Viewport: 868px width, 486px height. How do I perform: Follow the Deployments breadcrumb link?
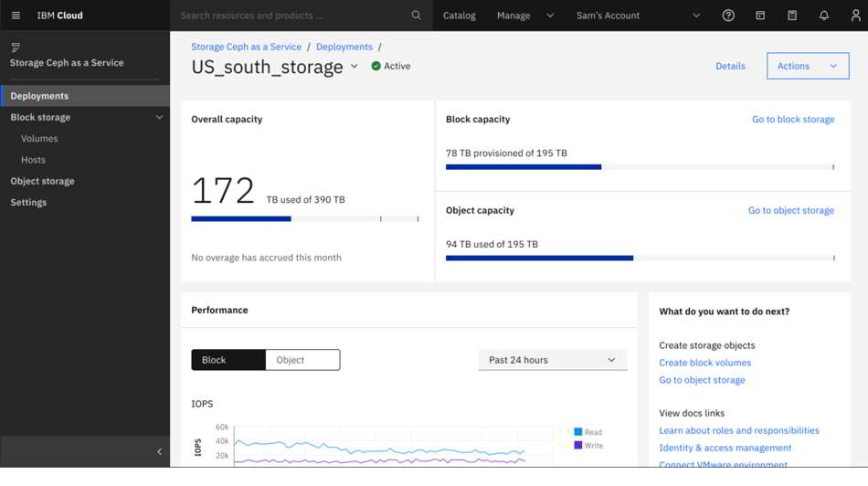[x=344, y=48]
